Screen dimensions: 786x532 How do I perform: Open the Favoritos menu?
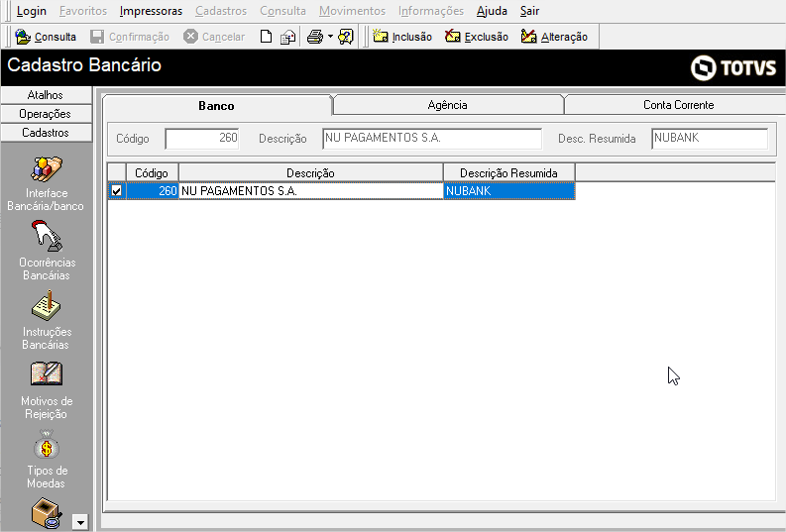pyautogui.click(x=83, y=11)
